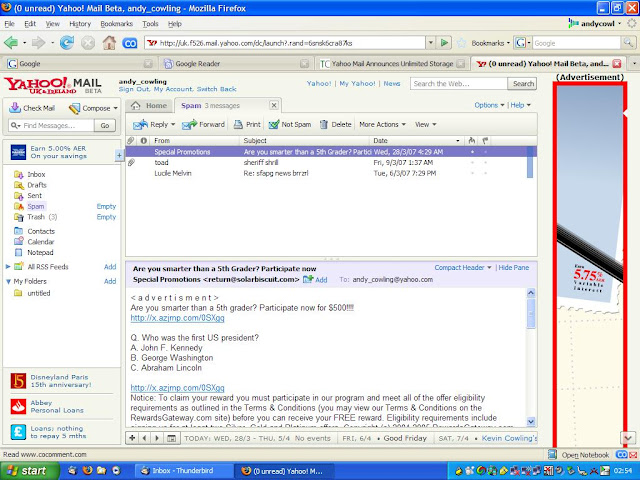The image size is (640, 480).
Task: Click the Add contact icon beside sender
Action: (308, 280)
